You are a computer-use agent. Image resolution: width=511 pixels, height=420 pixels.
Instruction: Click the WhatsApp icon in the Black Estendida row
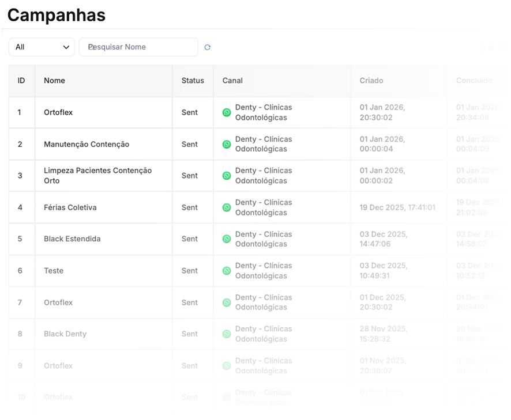(x=227, y=239)
